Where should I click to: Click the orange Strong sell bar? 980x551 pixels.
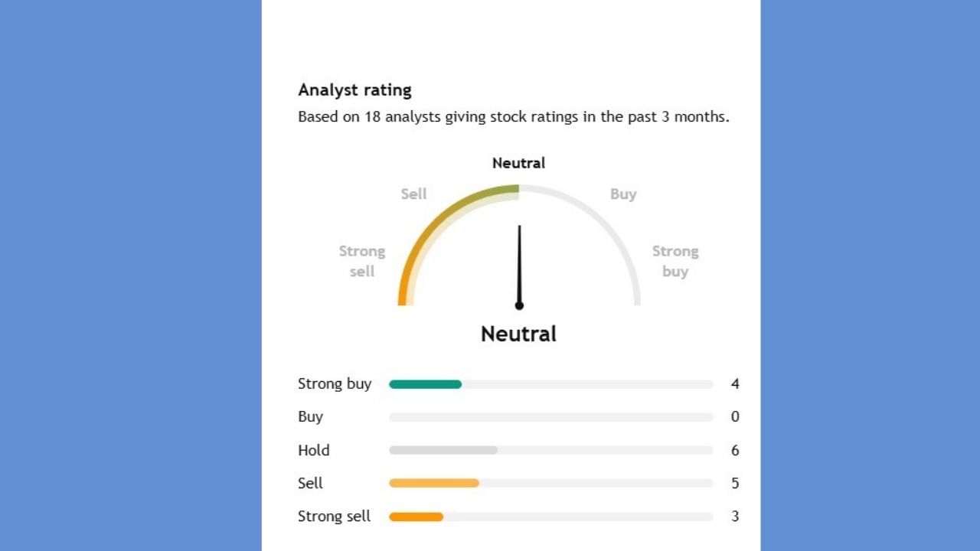[x=416, y=517]
